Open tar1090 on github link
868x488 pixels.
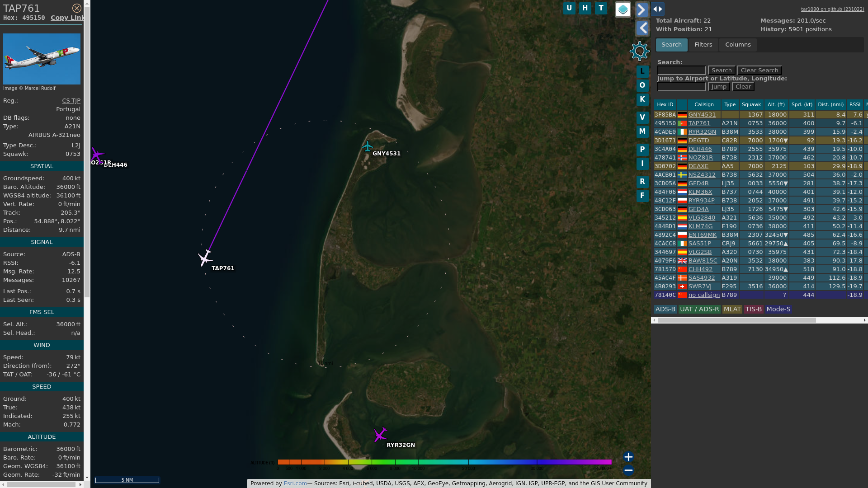coord(832,9)
